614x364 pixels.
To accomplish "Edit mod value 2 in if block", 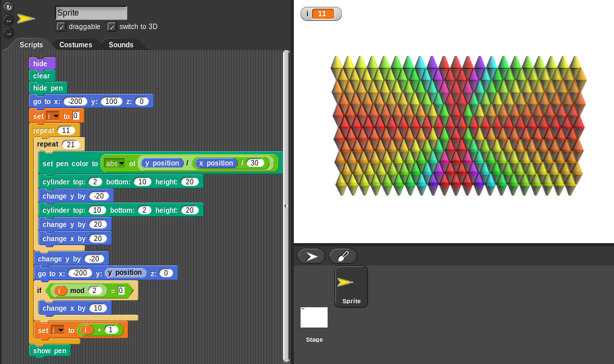I will 95,291.
